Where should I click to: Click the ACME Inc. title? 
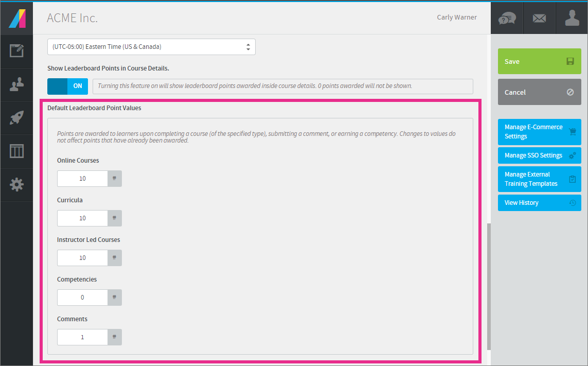(72, 18)
